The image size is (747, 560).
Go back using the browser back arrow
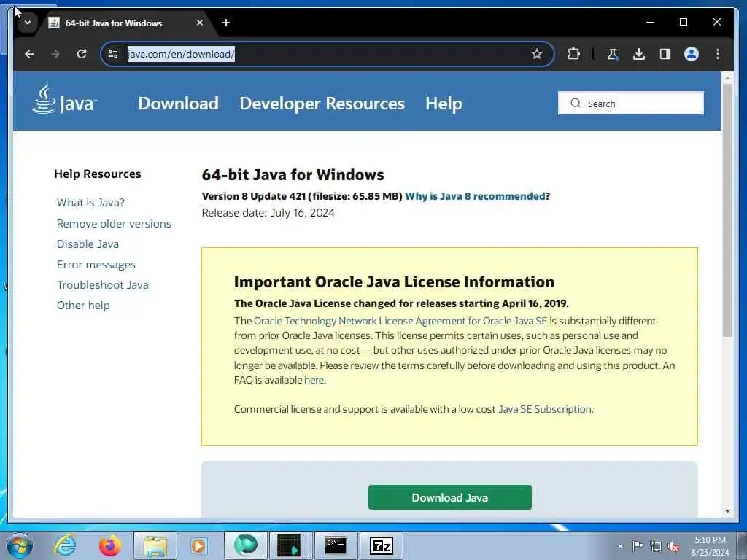(29, 54)
